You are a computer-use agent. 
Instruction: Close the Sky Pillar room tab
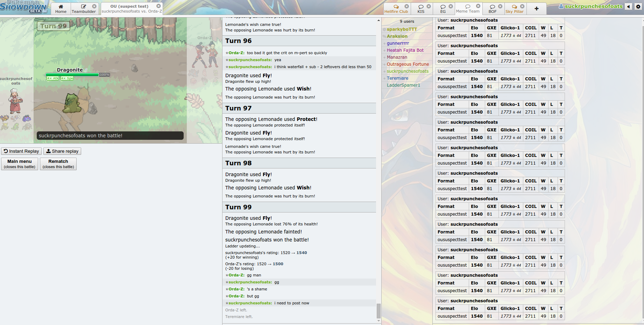click(x=522, y=6)
